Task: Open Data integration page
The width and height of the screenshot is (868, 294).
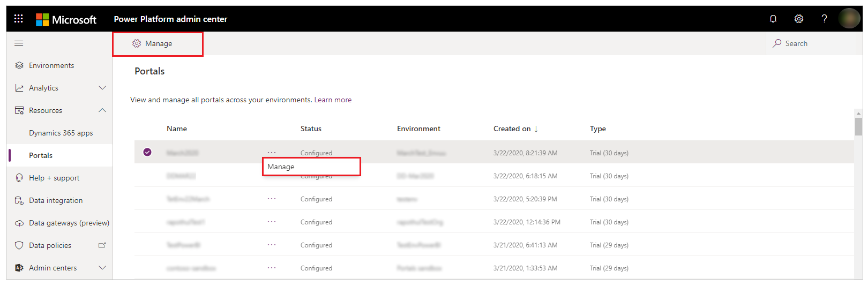Action: click(56, 200)
